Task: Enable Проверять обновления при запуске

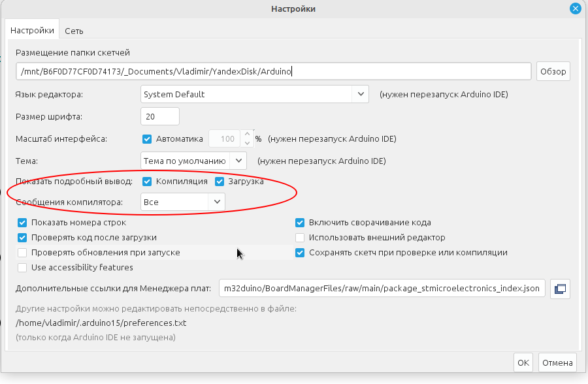Action: [22, 253]
